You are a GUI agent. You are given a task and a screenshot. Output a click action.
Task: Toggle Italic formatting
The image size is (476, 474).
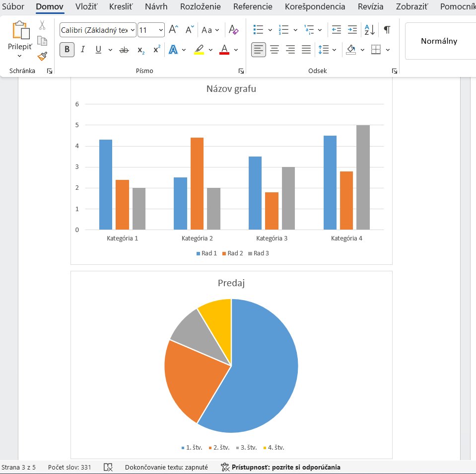coord(83,50)
